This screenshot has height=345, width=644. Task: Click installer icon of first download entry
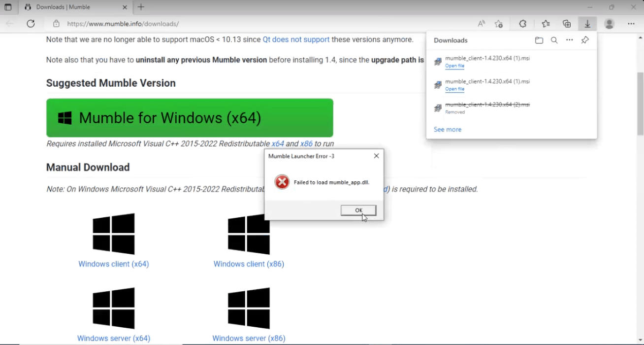coord(438,62)
